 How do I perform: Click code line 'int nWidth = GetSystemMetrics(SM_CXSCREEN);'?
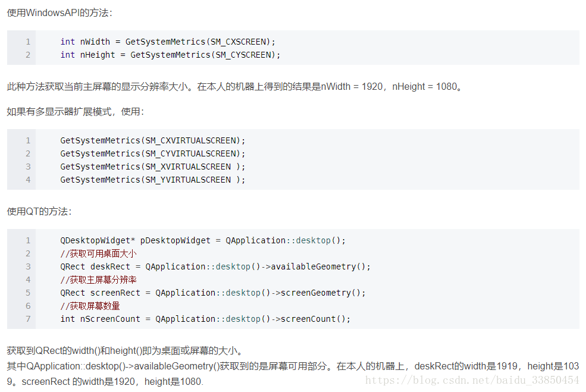168,42
